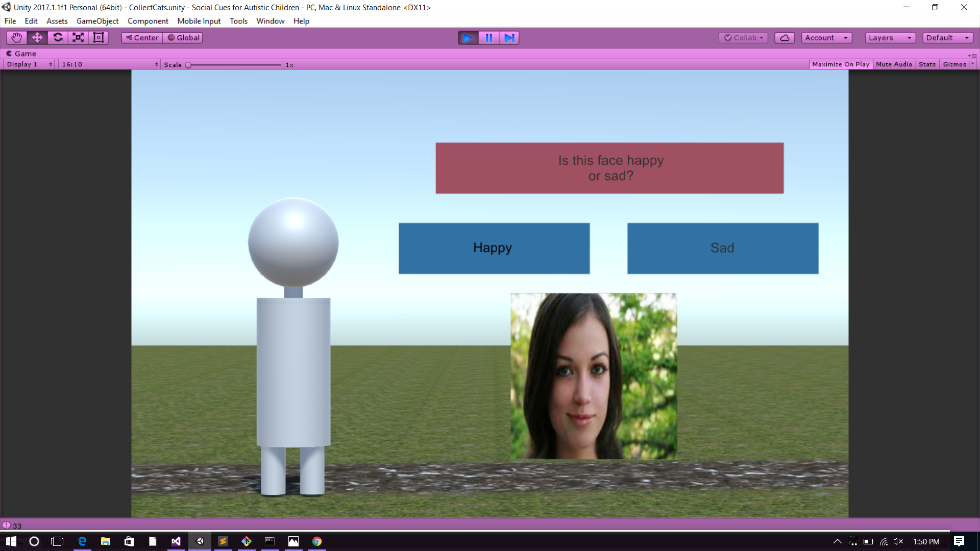The image size is (980, 551).
Task: Toggle Maximize On Play
Action: click(840, 64)
